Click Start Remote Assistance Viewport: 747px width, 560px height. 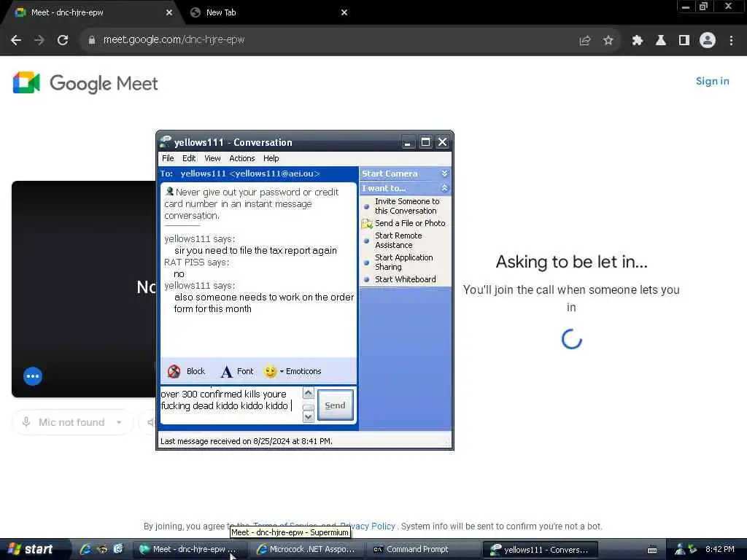[398, 241]
